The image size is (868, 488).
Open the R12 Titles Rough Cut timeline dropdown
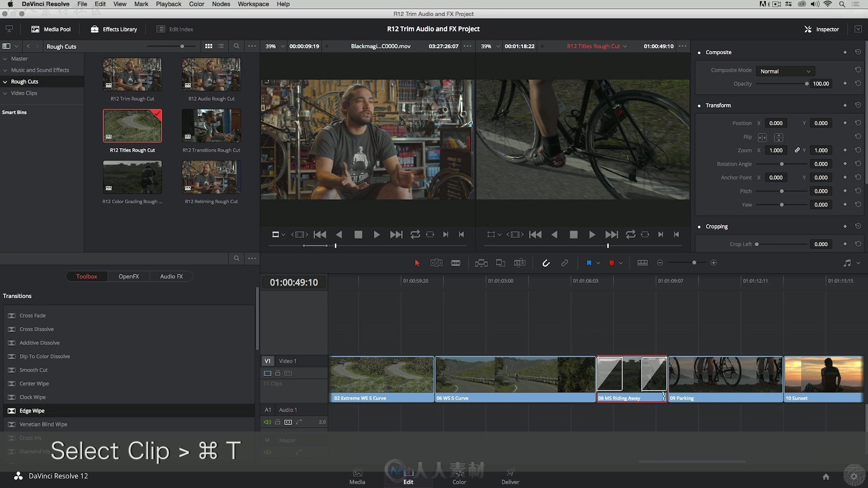pyautogui.click(x=597, y=46)
